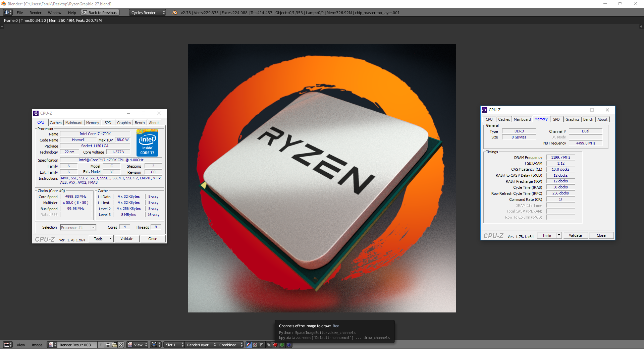Click the NB Frequency value 4499.0 MHz
Image resolution: width=644 pixels, height=349 pixels.
pos(586,143)
